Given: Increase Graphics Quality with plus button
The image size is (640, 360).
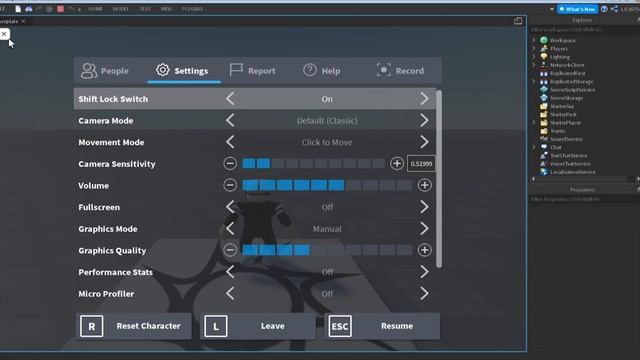Looking at the screenshot, I should point(424,250).
